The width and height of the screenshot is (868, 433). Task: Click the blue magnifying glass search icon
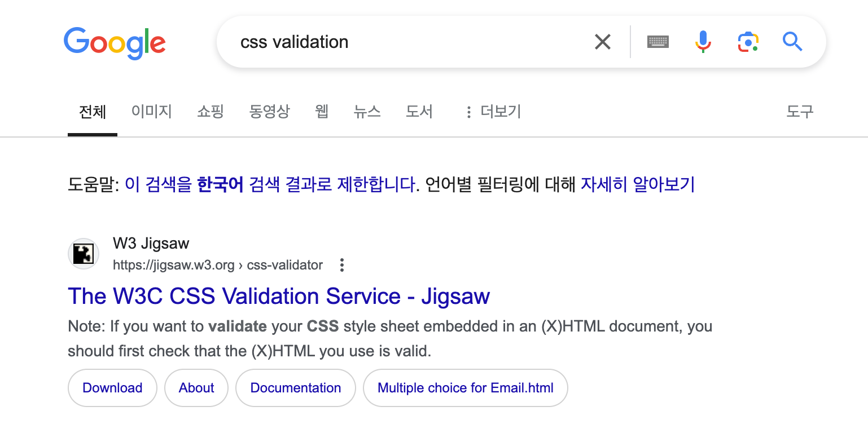792,42
